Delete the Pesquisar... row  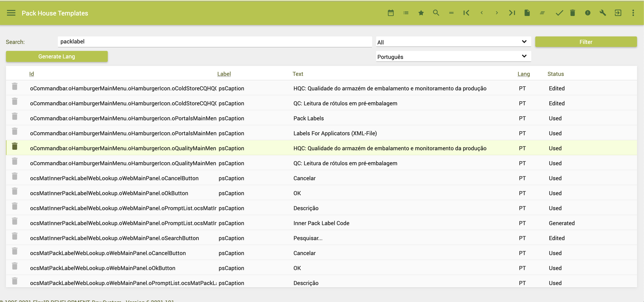15,236
